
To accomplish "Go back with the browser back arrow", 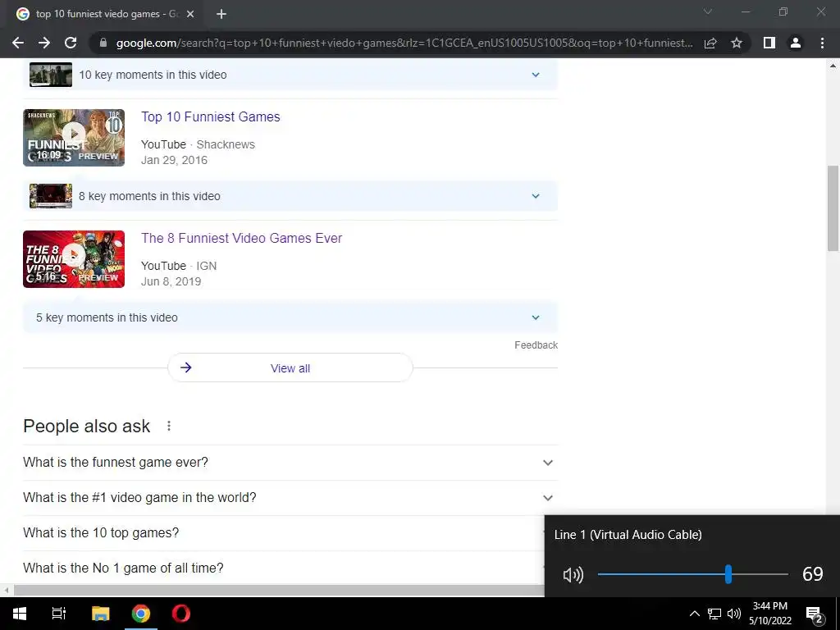I will click(x=18, y=43).
